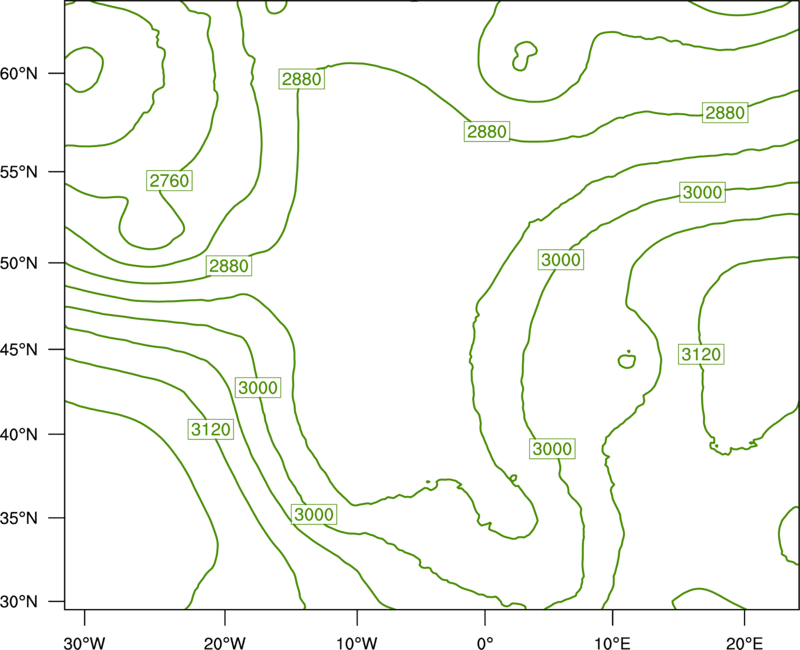800x650 pixels.
Task: Click the 50°N latitude axis label
Action: click(19, 263)
